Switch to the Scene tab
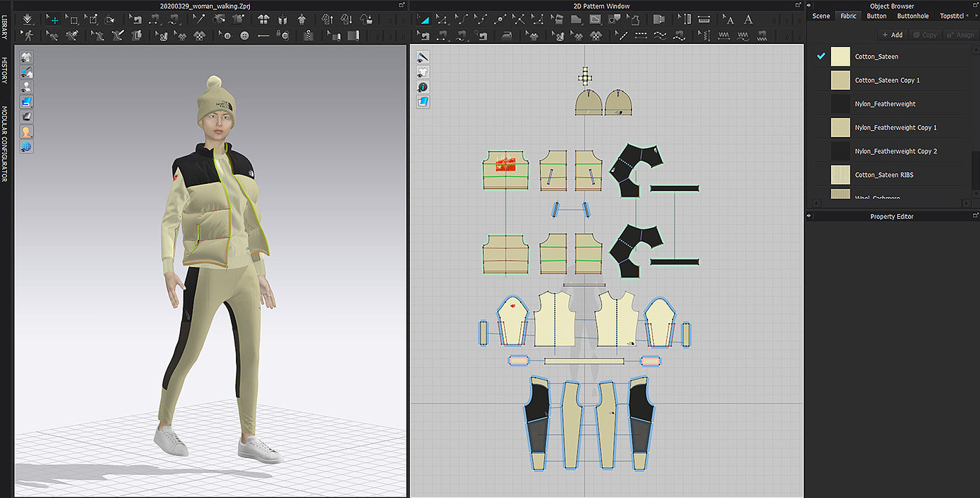The width and height of the screenshot is (980, 498). pos(821,16)
